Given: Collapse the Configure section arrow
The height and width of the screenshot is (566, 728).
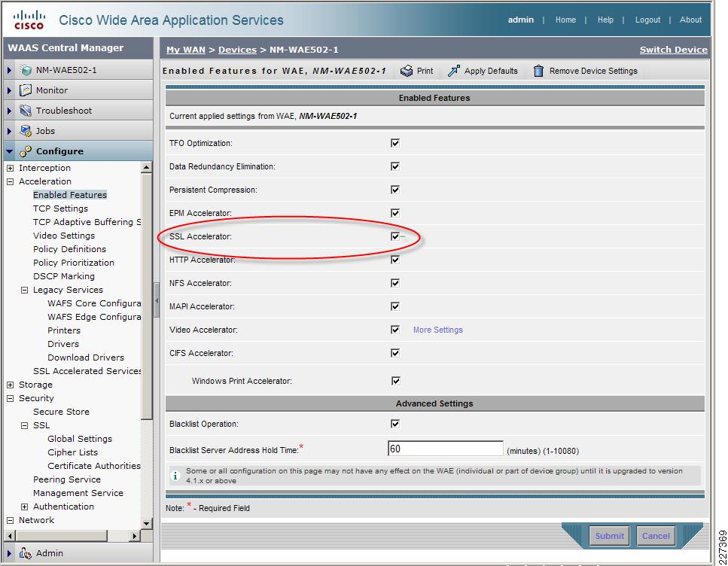Looking at the screenshot, I should point(9,151).
